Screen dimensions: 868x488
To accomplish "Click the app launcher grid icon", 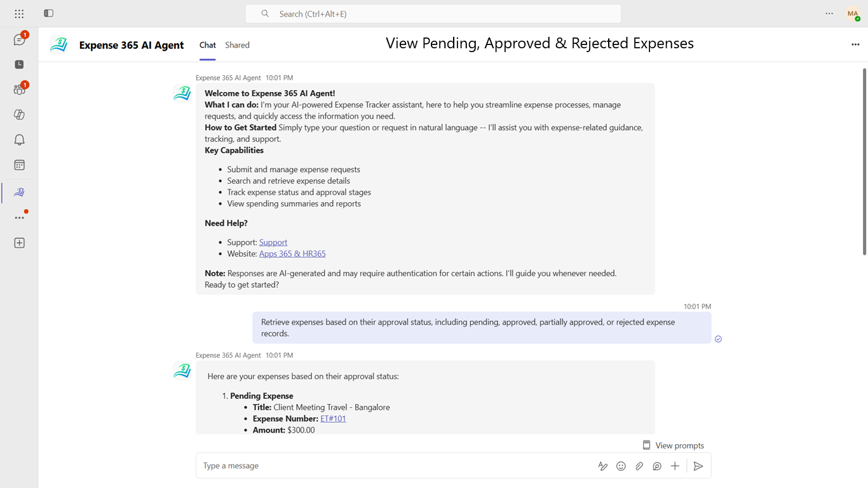I will (x=19, y=13).
